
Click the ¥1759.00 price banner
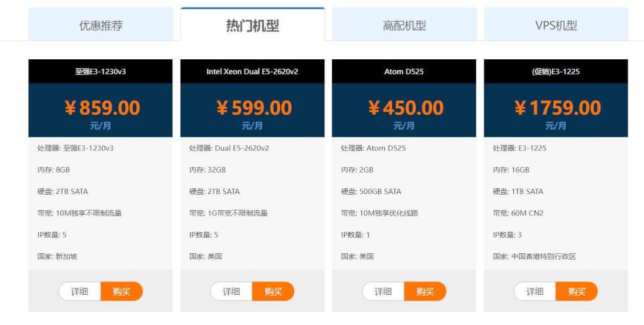point(556,110)
